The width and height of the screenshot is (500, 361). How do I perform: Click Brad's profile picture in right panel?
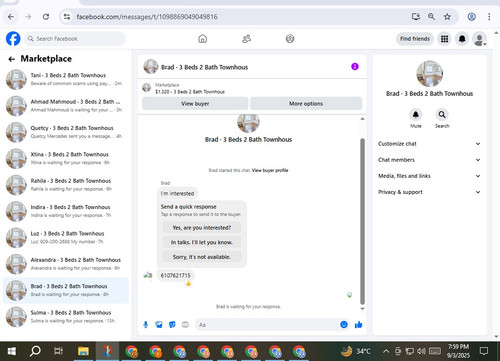coord(430,74)
